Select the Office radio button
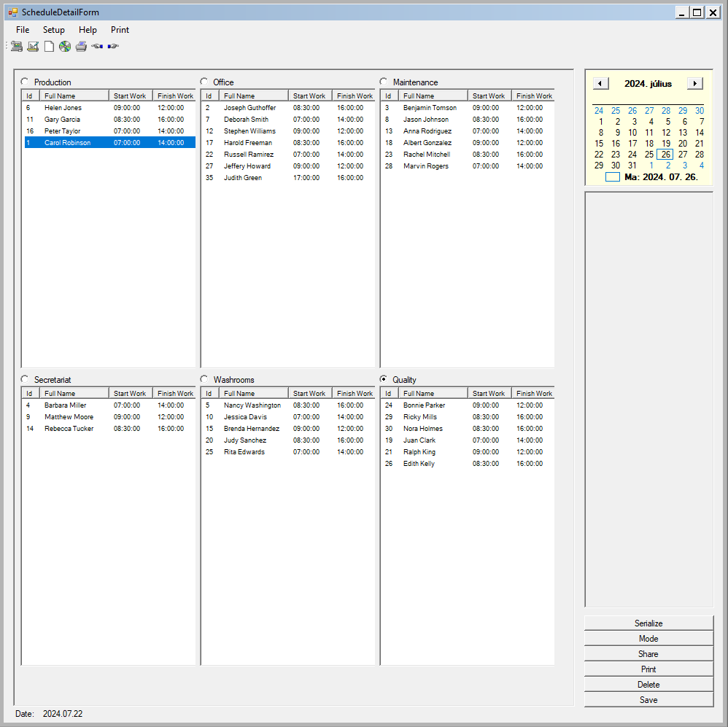Screen dimensions: 728x727 click(204, 82)
